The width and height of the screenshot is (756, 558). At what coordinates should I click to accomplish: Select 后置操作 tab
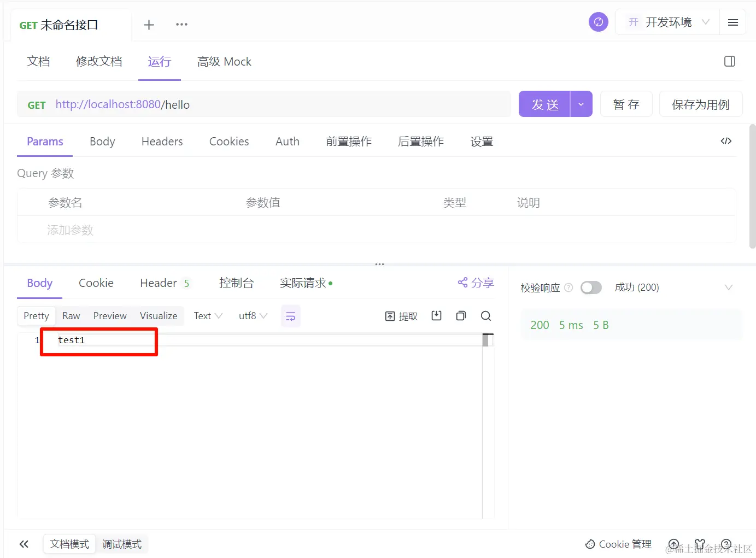click(421, 142)
